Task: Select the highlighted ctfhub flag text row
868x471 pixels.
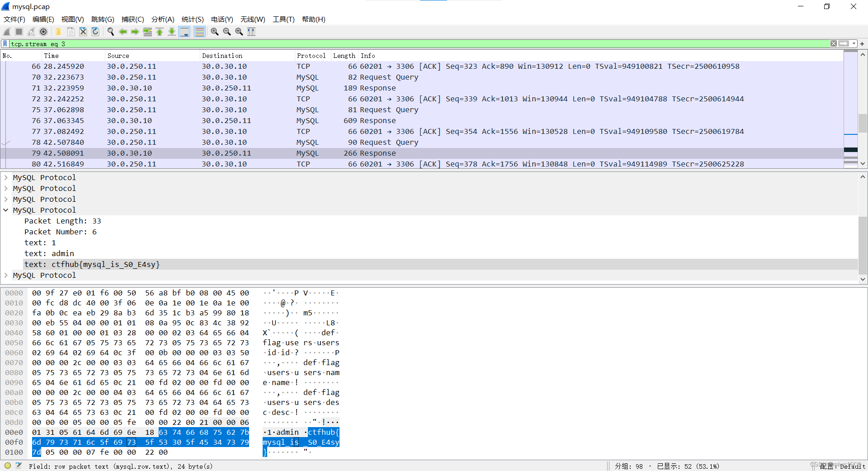Action: pyautogui.click(x=92, y=264)
